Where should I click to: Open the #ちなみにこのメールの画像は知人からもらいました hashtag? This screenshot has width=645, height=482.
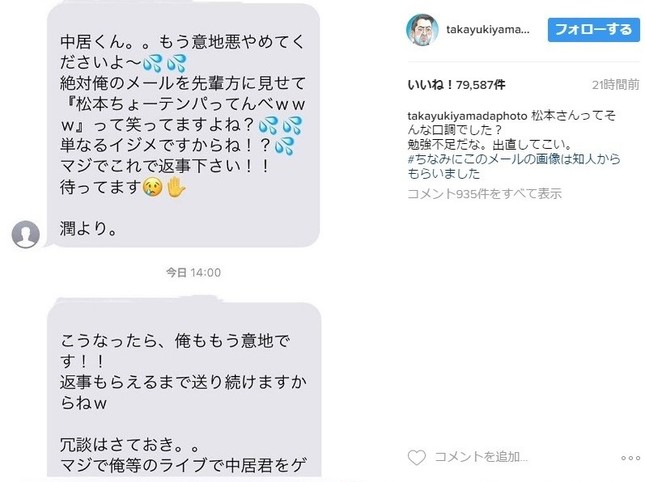tap(514, 166)
